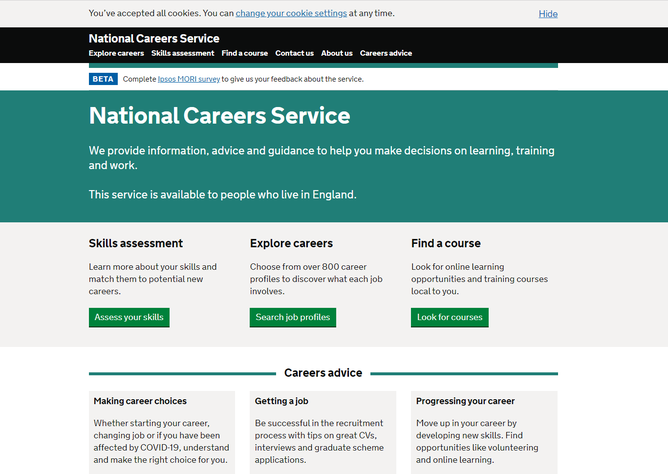This screenshot has width=668, height=474.
Task: Click the BETA phase tag
Action: pyautogui.click(x=103, y=79)
